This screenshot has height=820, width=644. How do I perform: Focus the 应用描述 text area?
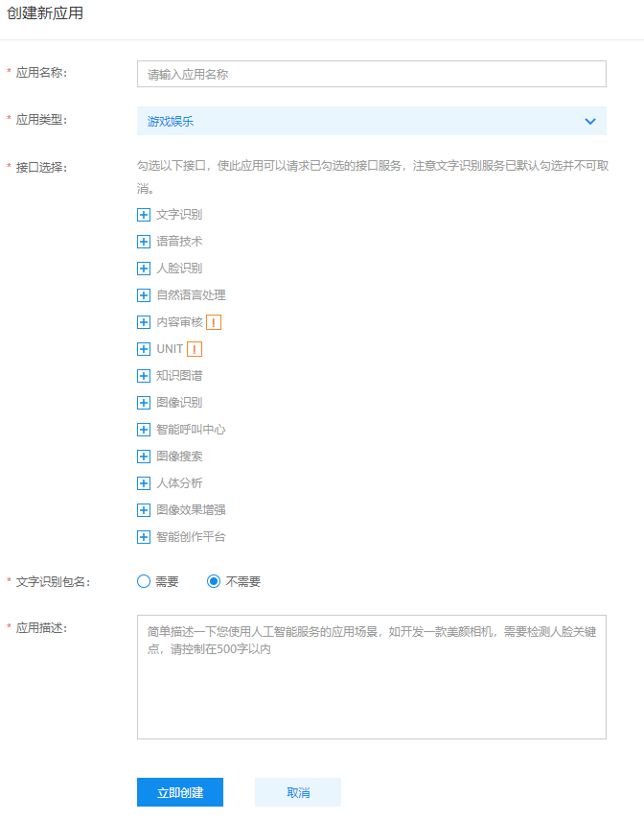point(372,677)
